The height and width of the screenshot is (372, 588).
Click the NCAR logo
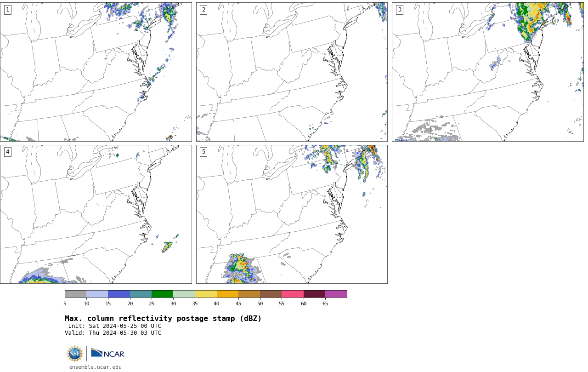tap(107, 353)
